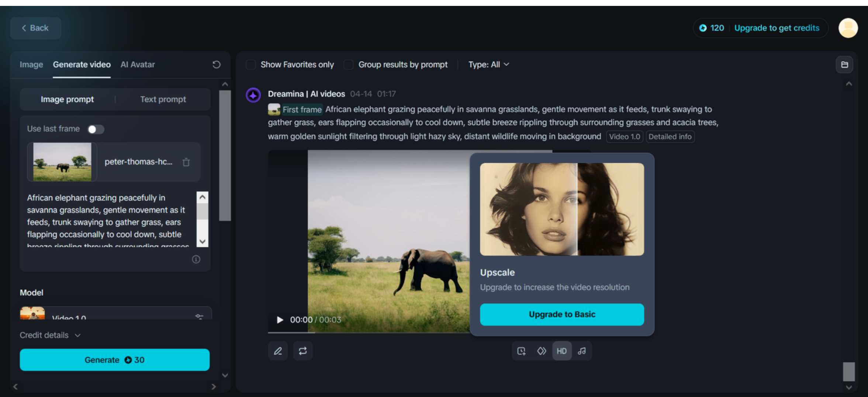Click the results panel scroll up arrow
This screenshot has height=397, width=868.
tap(849, 84)
